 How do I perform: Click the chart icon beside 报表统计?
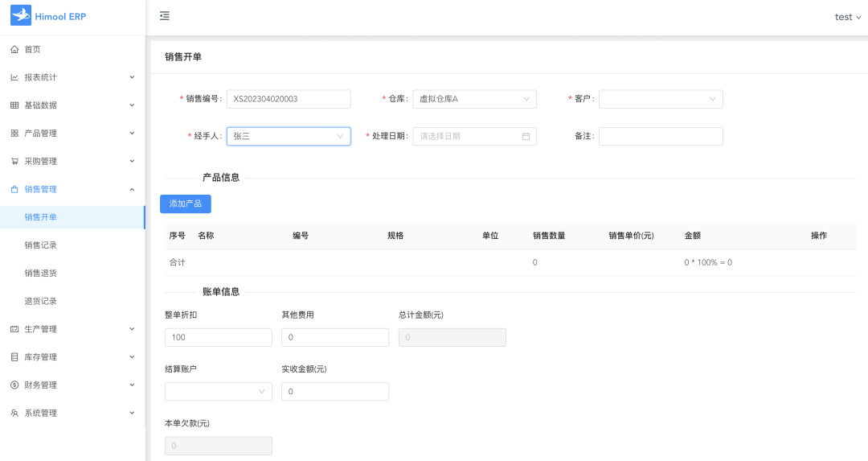pos(14,77)
